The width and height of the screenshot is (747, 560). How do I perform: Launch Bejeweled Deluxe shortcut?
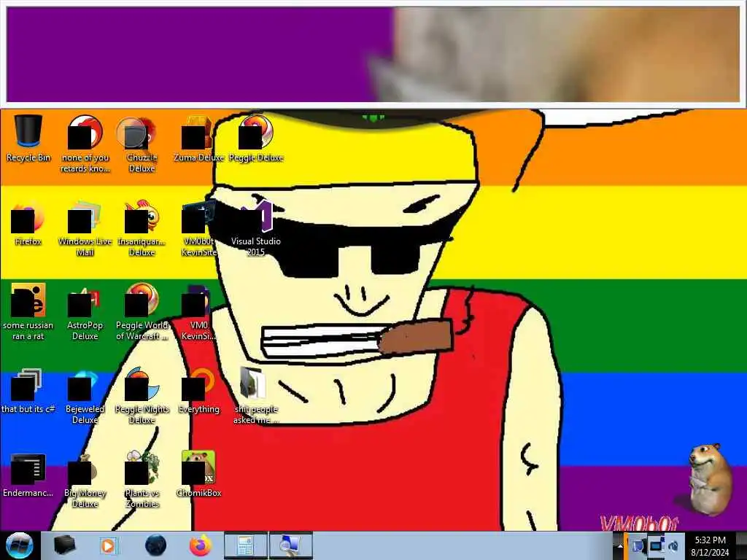point(85,396)
